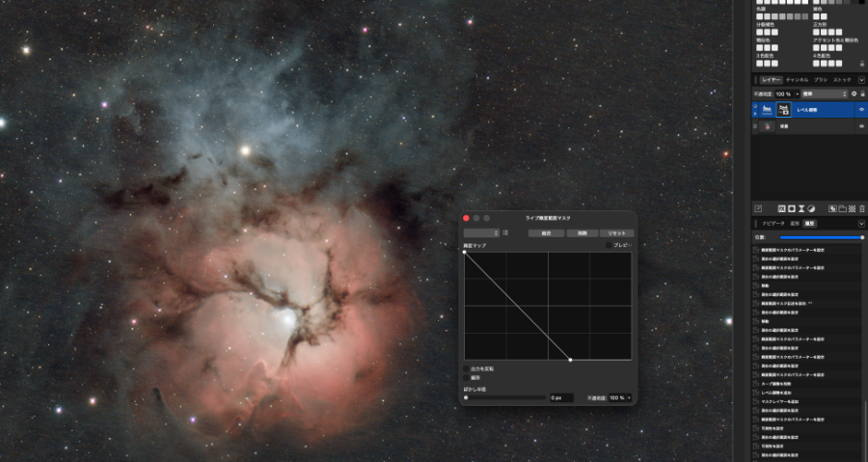Image resolution: width=868 pixels, height=462 pixels.
Task: Click the group folder icon in Layers panel
Action: 842,208
